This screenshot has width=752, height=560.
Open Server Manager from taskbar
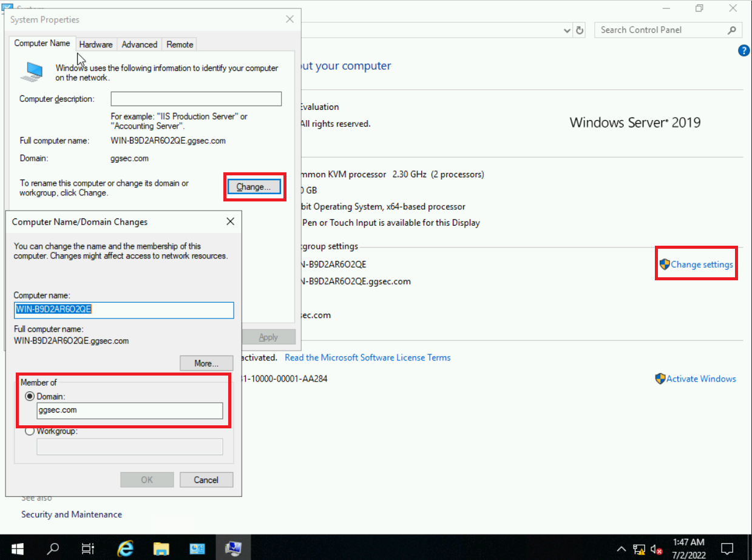pyautogui.click(x=197, y=548)
